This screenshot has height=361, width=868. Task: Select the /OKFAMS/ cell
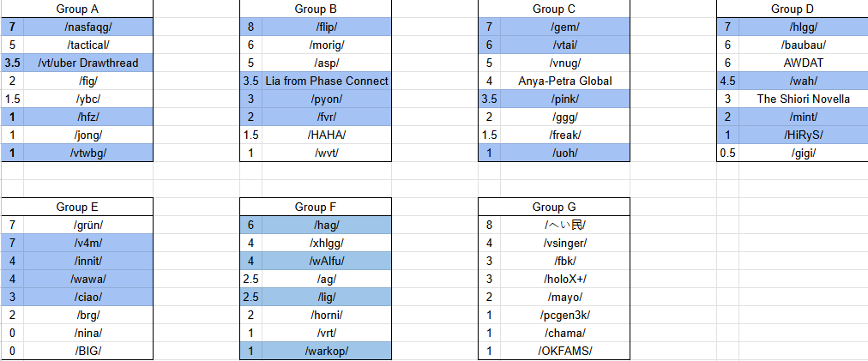(565, 351)
